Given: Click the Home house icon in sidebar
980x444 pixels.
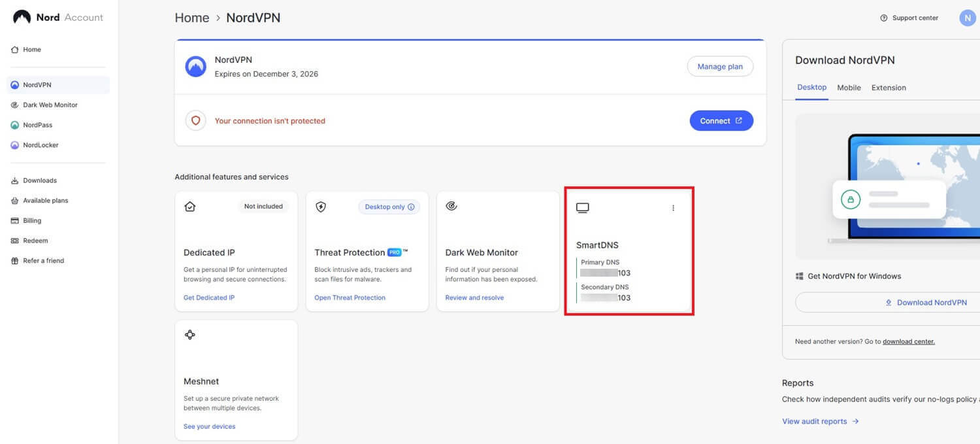Looking at the screenshot, I should (x=15, y=50).
